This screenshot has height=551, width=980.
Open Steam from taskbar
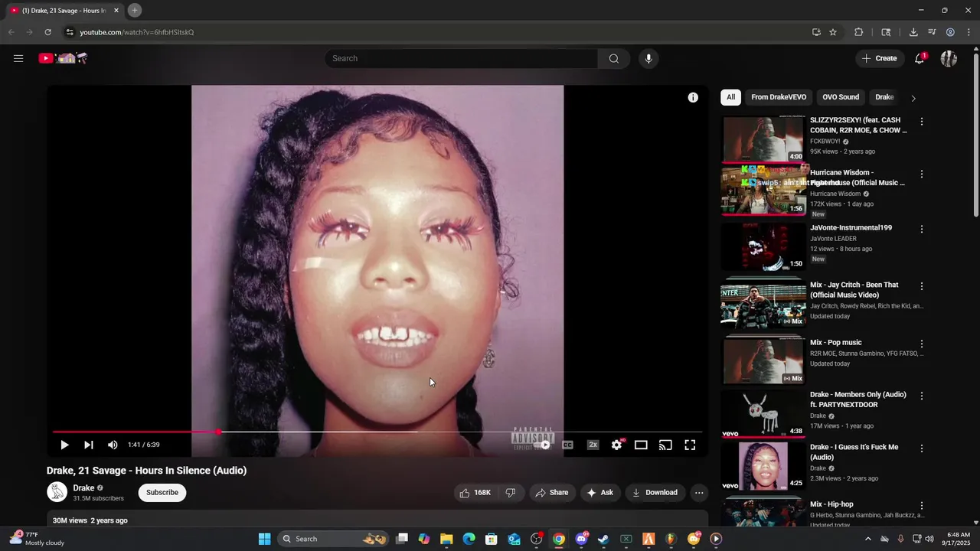coord(603,539)
